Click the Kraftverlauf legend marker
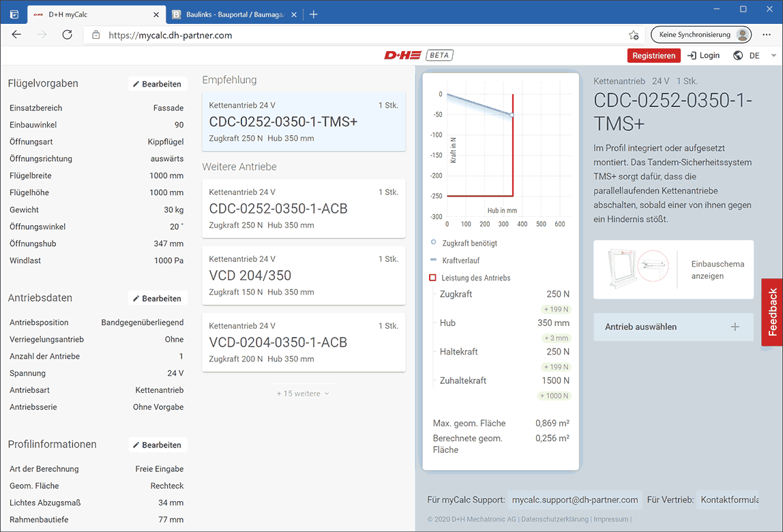Screen dimensions: 783x532 [433, 260]
